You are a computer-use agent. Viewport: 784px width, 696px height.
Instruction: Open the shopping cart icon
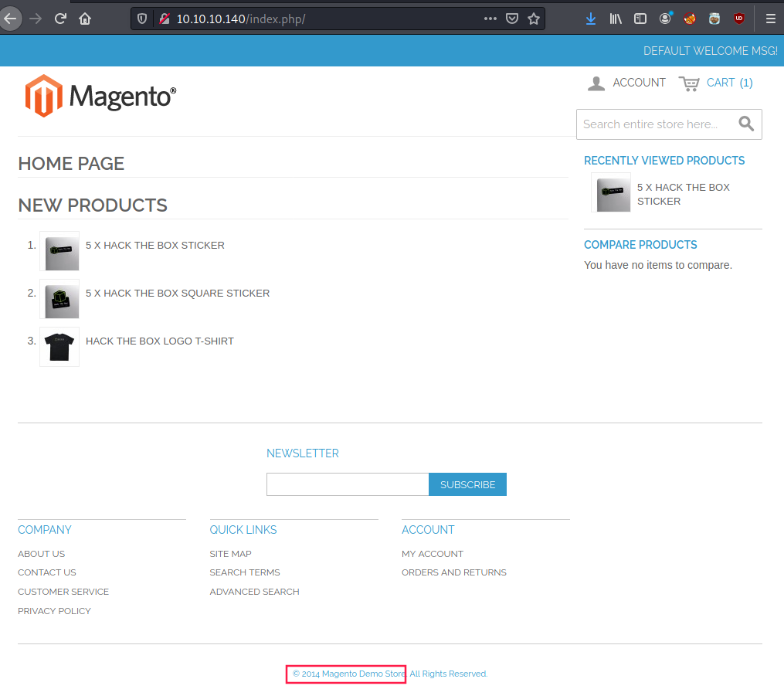(689, 83)
